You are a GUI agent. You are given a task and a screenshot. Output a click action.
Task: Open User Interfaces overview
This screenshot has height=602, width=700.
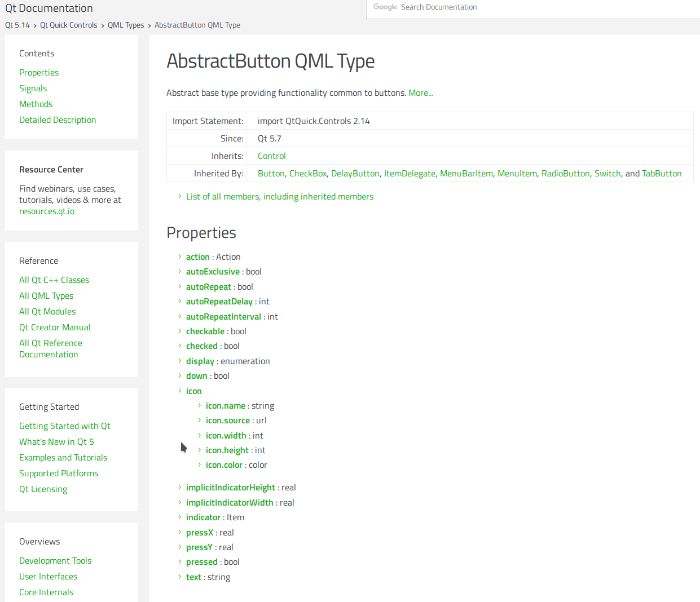click(x=48, y=577)
